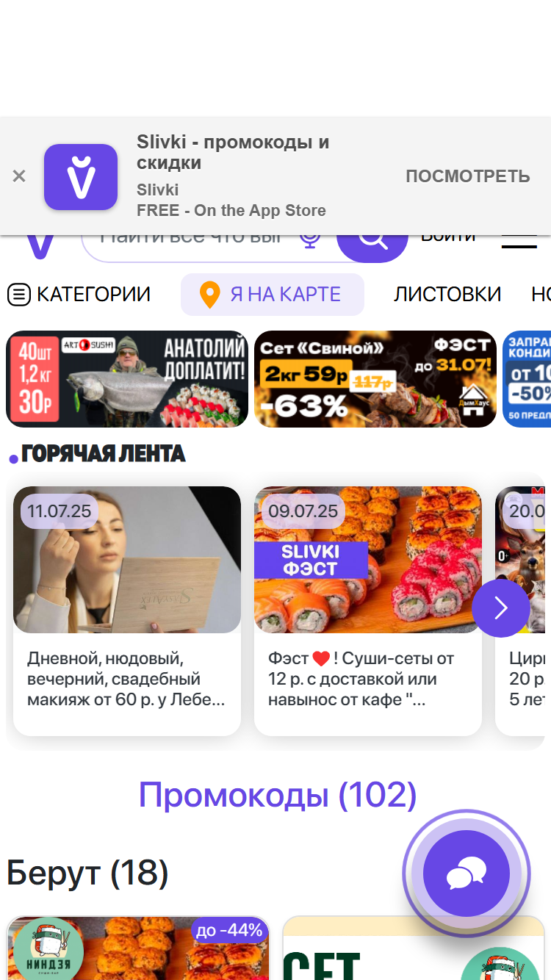551x980 pixels.
Task: Open the chat bubble floating button
Action: tap(467, 874)
